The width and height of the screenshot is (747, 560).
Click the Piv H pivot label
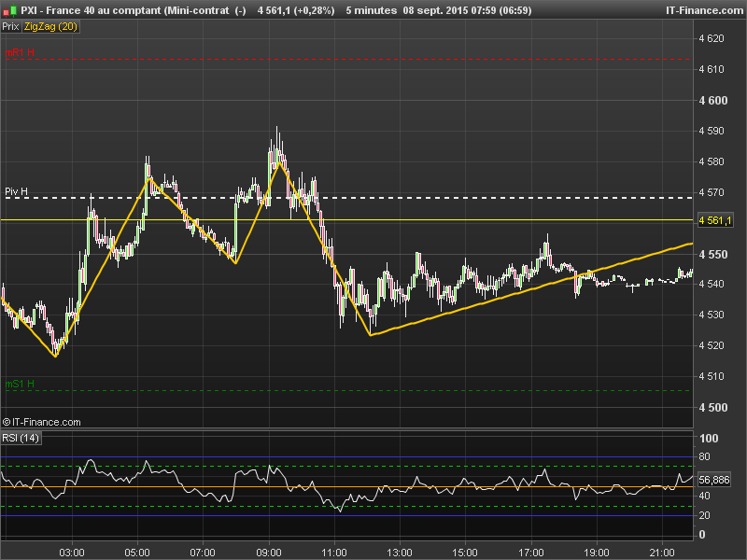pos(16,191)
